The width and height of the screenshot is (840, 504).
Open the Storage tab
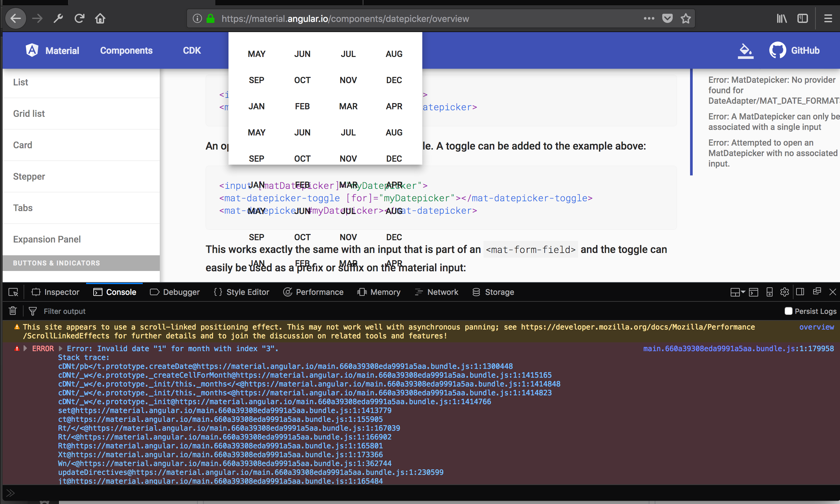point(493,292)
